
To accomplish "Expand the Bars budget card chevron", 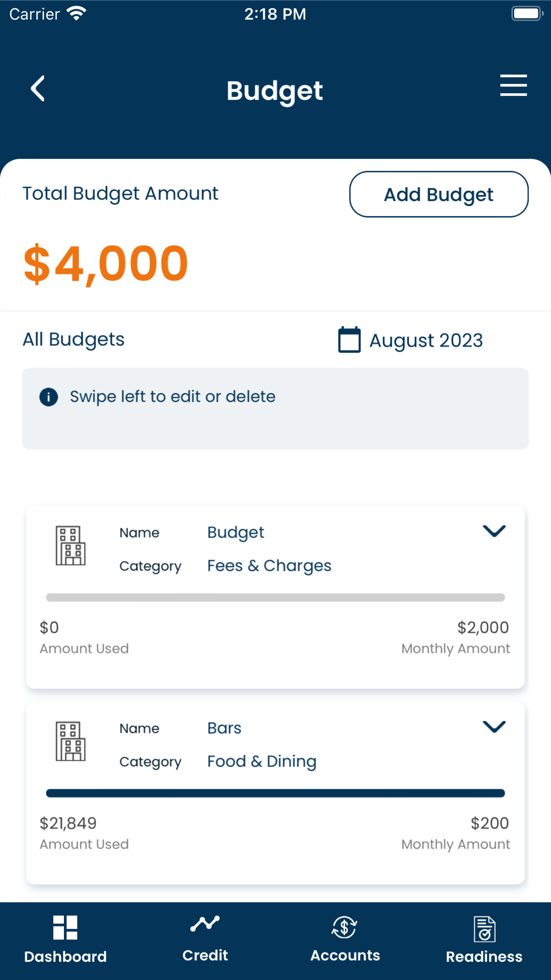I will [x=494, y=726].
